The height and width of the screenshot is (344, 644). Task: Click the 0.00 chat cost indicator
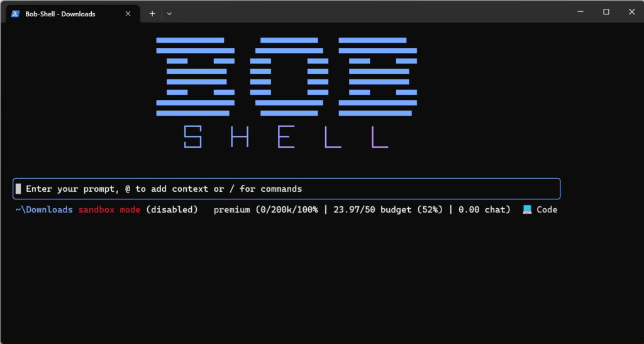(x=484, y=209)
